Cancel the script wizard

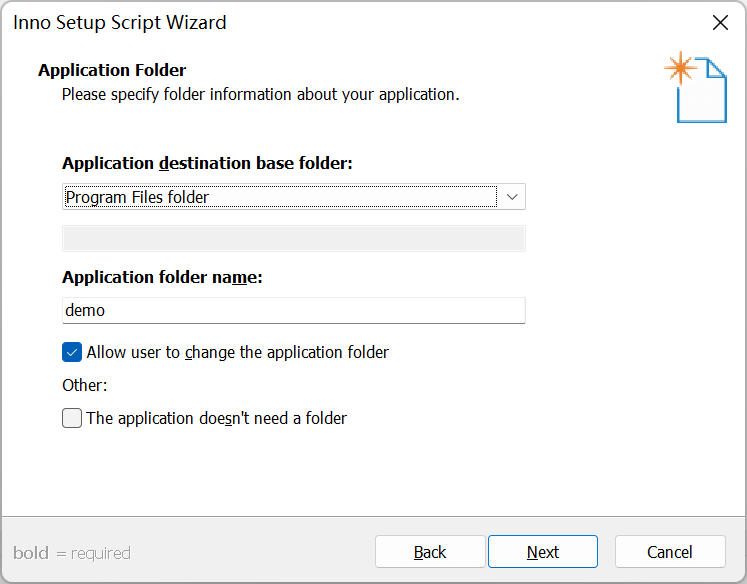[x=669, y=552]
